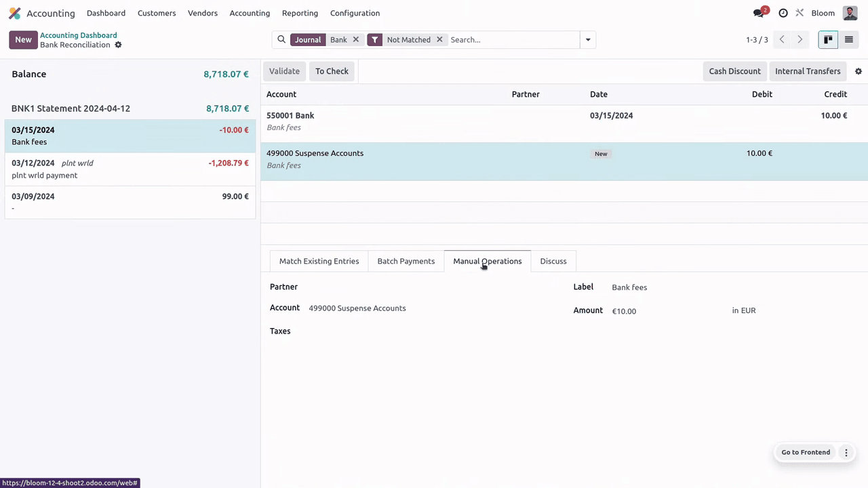Open the Reporting menu

[300, 13]
